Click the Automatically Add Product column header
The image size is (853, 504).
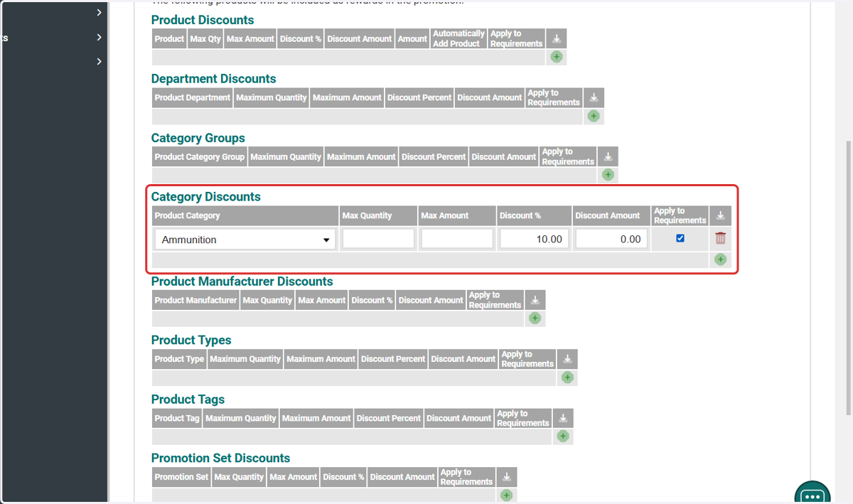tap(458, 38)
